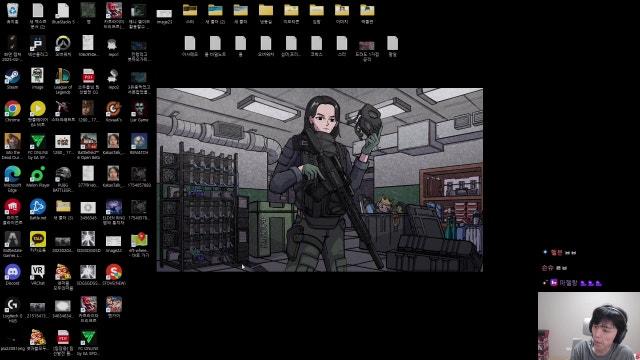Viewport: 640px width, 360px height.
Task: Launch the Discord desktop icon
Action: click(12, 275)
